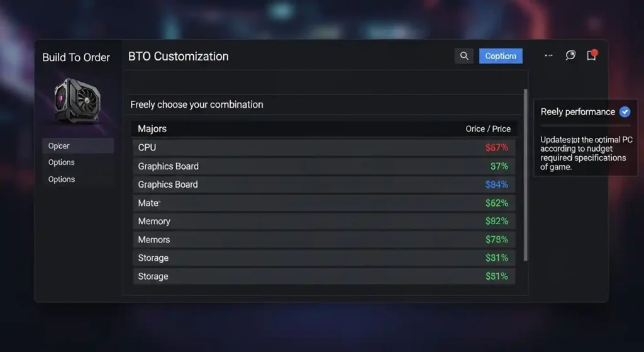The height and width of the screenshot is (352, 644).
Task: Select the first Options sidebar item
Action: 62,162
